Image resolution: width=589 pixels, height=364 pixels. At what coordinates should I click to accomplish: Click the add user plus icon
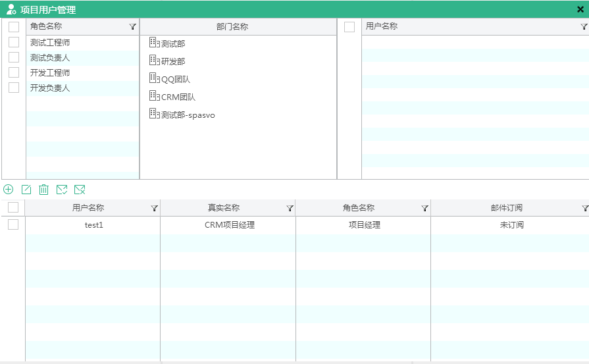[x=9, y=190]
